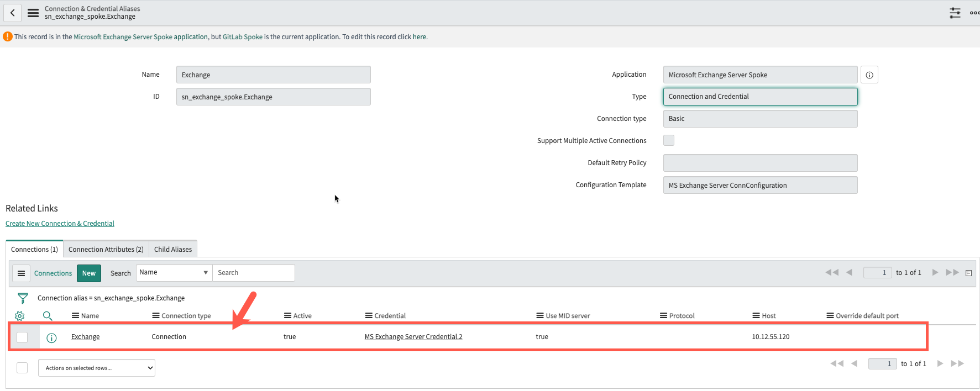Switch to Connection Attributes (2) tab
The height and width of the screenshot is (391, 980).
106,250
